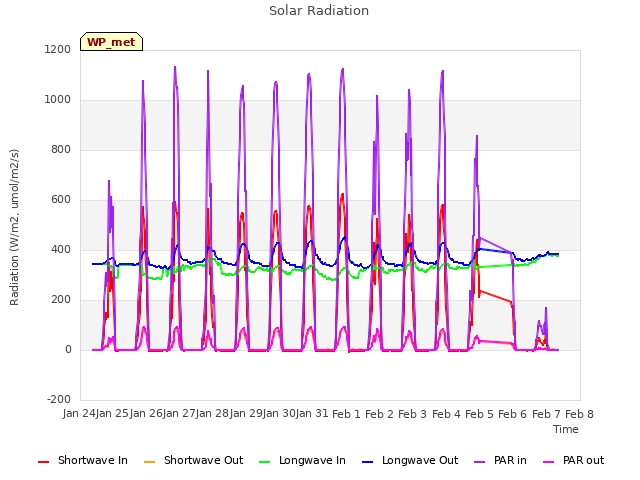Image resolution: width=640 pixels, height=480 pixels.
Task: Click the WP_met annotation label
Action: point(111,42)
